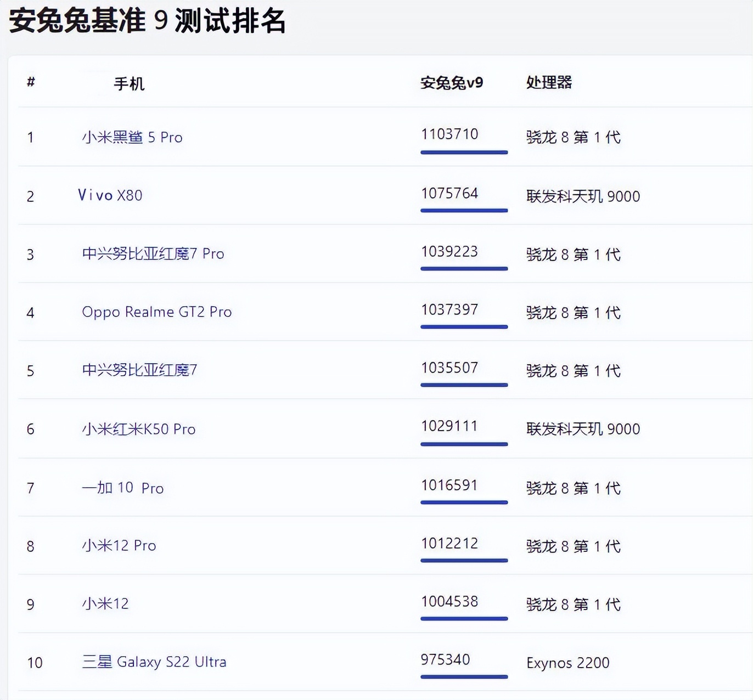Screen dimensions: 753x700
Task: Click the score bar under 1029111
Action: (464, 444)
